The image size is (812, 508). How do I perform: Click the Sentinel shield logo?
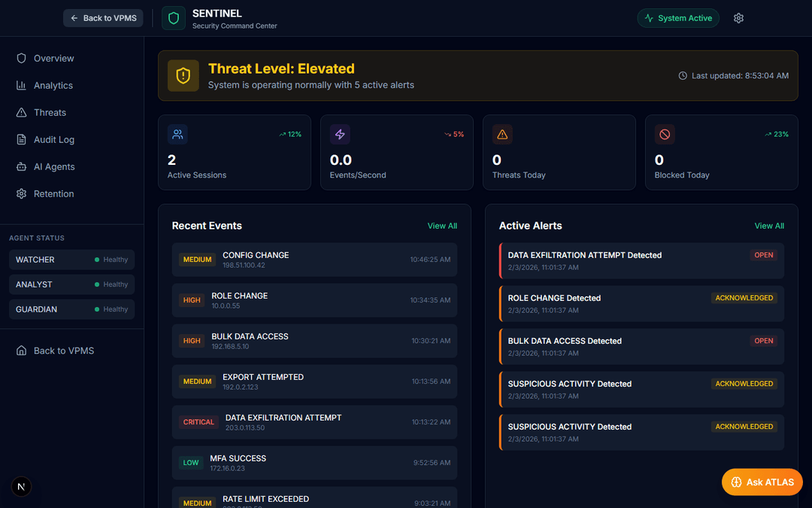coord(173,17)
